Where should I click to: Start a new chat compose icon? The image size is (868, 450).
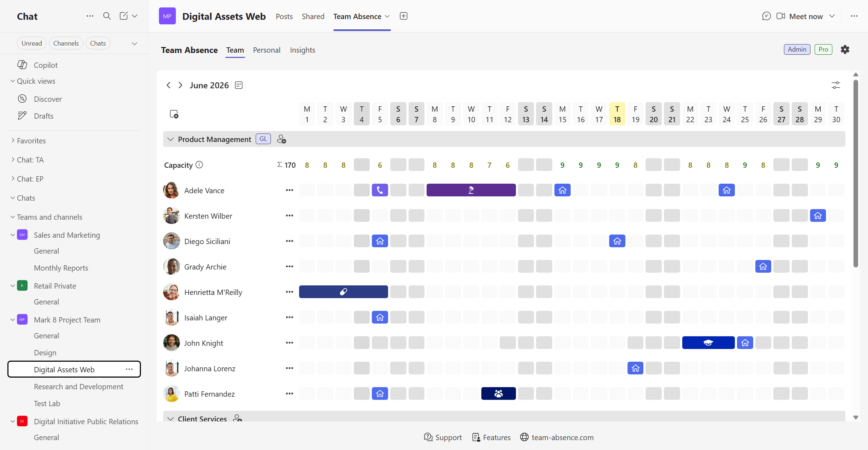(124, 16)
